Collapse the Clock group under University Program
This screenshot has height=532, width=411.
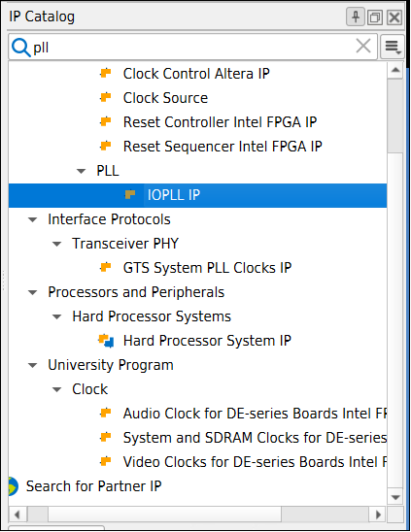tap(57, 389)
